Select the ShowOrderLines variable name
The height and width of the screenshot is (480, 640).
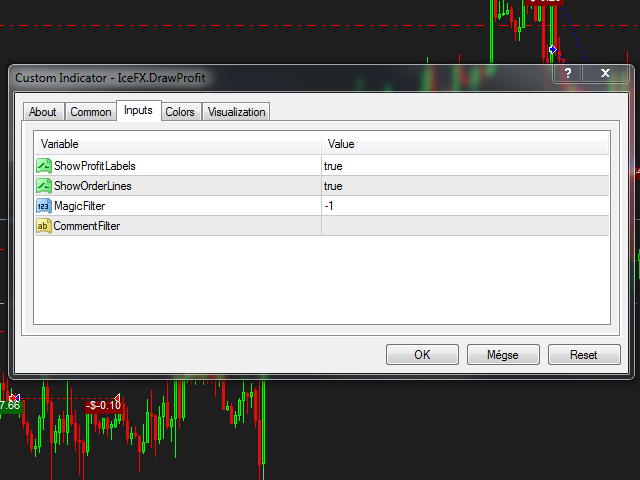pyautogui.click(x=93, y=186)
